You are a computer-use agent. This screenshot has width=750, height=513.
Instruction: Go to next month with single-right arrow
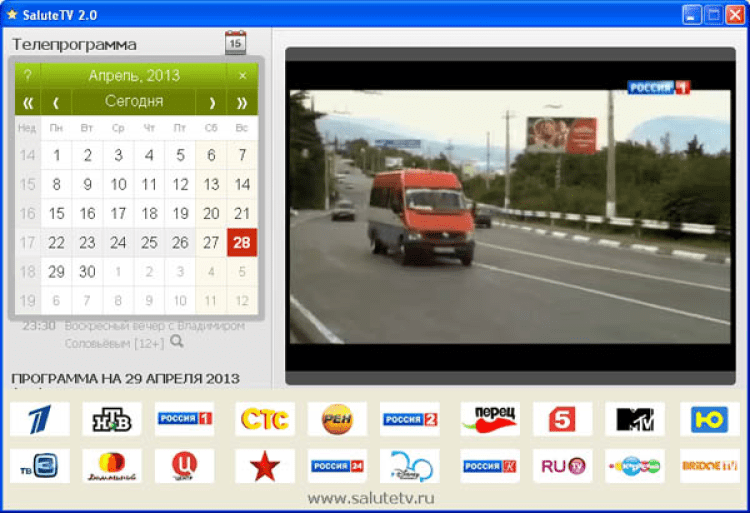click(x=211, y=102)
